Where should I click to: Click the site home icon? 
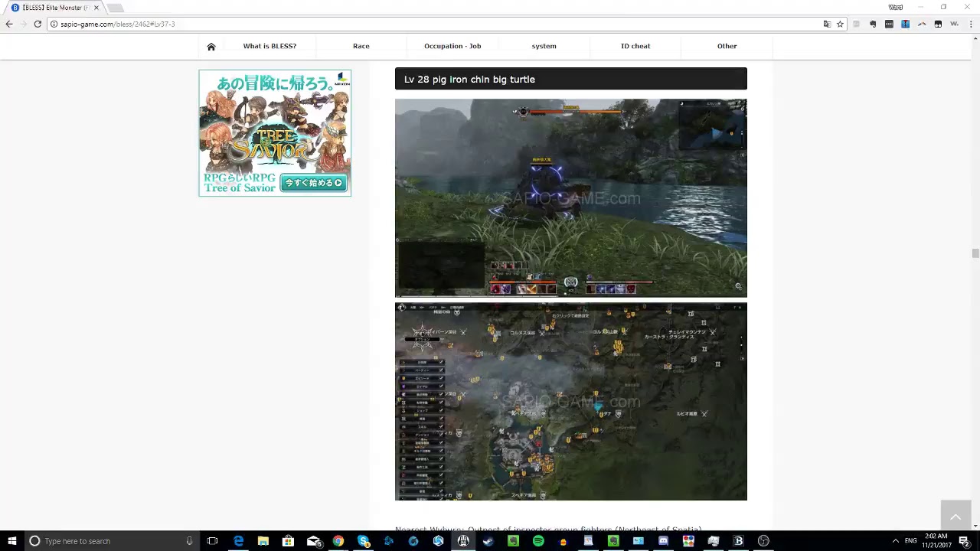(x=211, y=46)
